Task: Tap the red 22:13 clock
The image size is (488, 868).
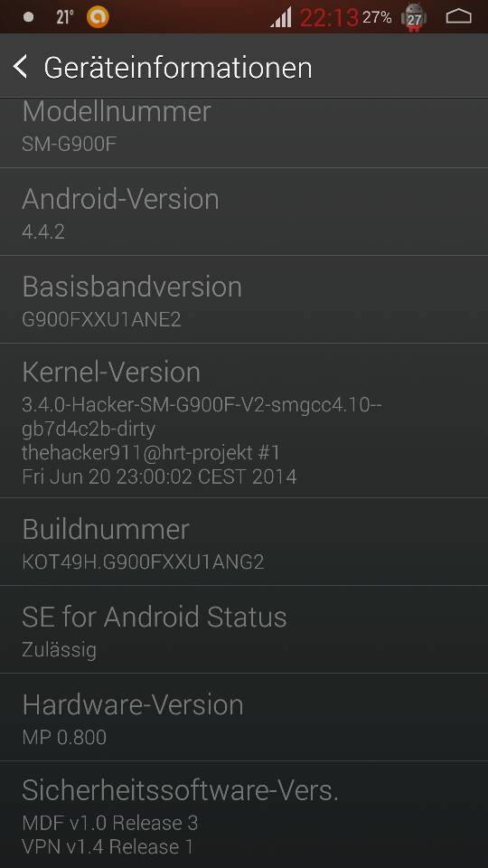Action: pos(329,18)
